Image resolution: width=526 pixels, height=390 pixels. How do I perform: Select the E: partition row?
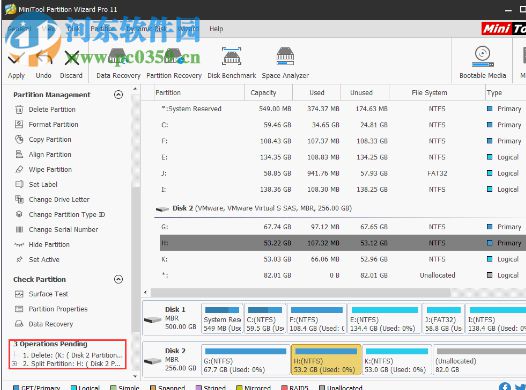343,157
